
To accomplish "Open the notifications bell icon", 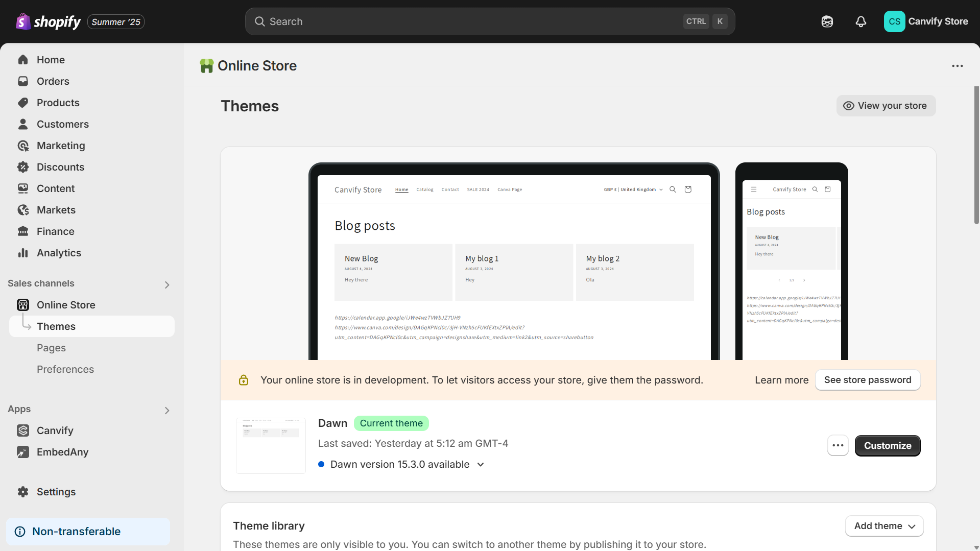I will point(861,21).
